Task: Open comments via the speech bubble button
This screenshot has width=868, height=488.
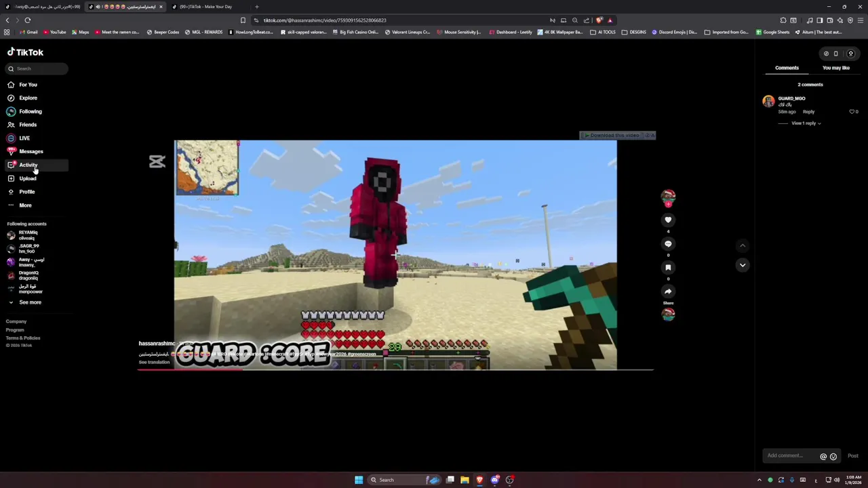Action: [x=668, y=244]
